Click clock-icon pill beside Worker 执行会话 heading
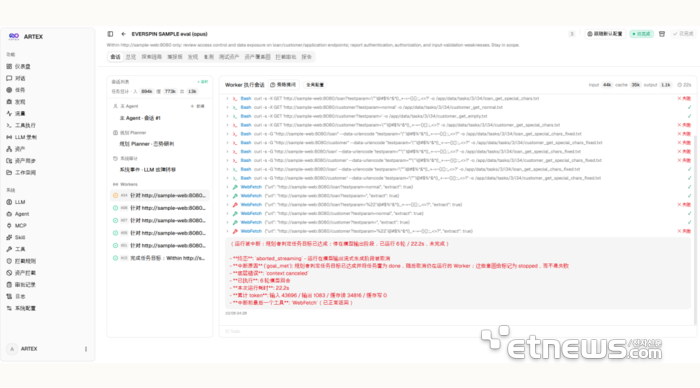700x388 pixels. click(x=283, y=85)
